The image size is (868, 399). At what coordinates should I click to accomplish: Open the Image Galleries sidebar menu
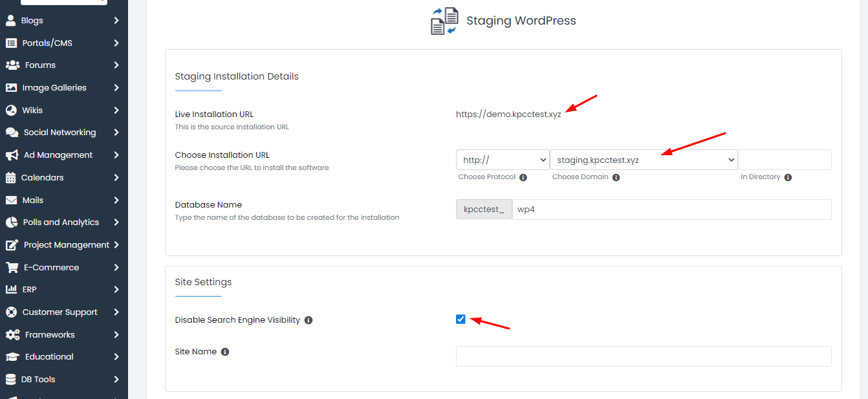[x=54, y=88]
